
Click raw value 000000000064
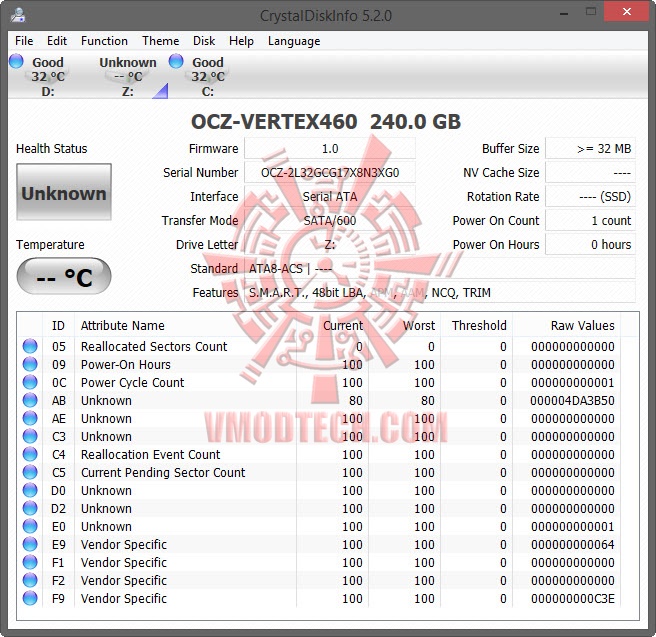572,545
